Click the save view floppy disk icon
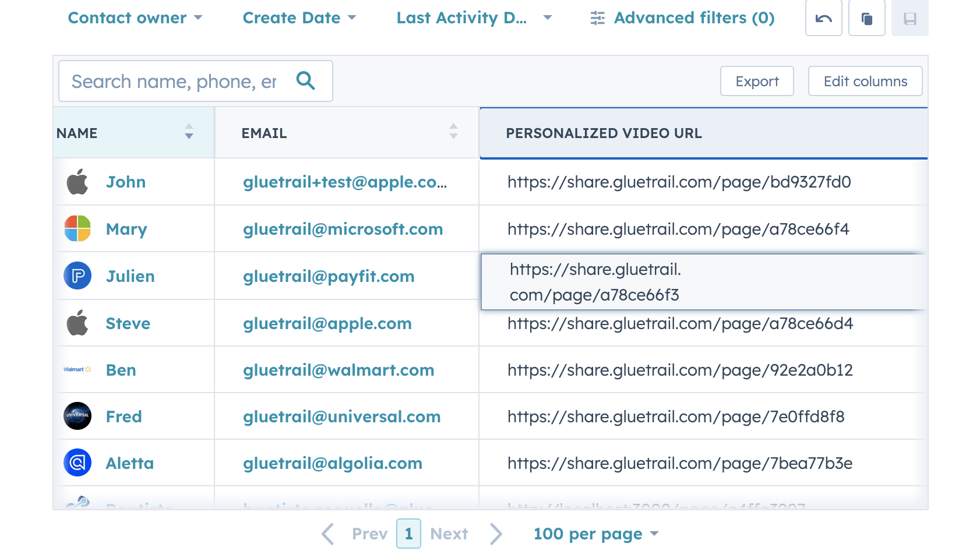980x551 pixels. [910, 19]
